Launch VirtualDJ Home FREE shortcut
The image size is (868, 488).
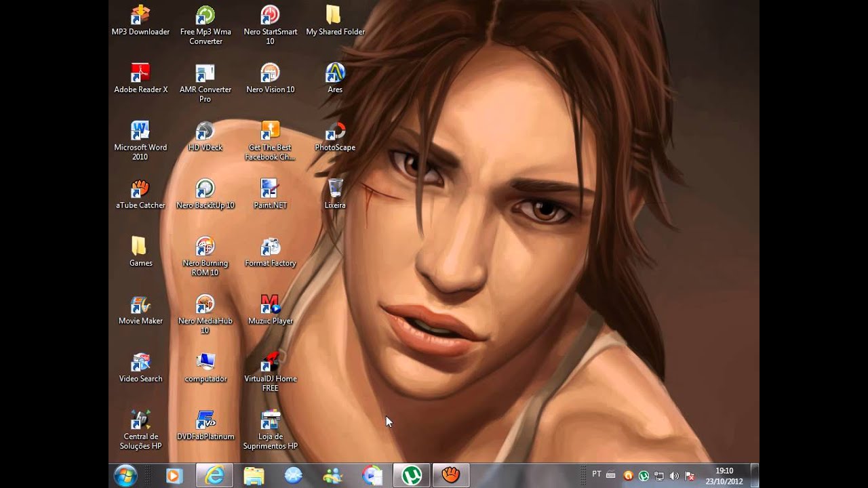[x=270, y=372]
